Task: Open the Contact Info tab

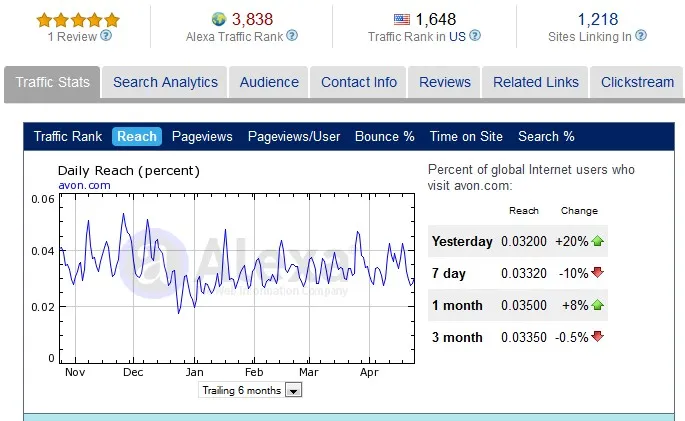Action: click(359, 82)
